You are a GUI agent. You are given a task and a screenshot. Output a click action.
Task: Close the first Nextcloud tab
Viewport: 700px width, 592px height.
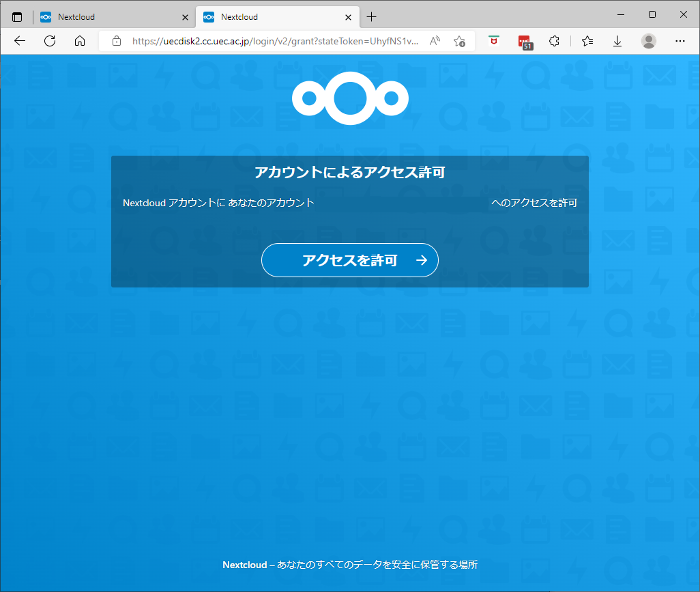[x=186, y=18]
